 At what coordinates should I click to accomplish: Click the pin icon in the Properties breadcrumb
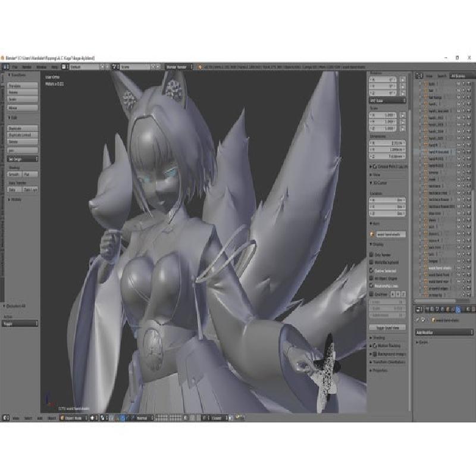tap(418, 320)
